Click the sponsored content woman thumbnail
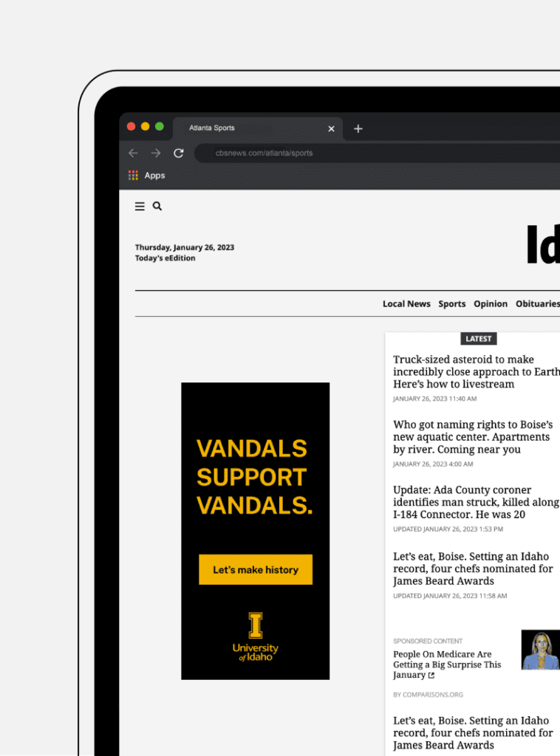 [541, 650]
